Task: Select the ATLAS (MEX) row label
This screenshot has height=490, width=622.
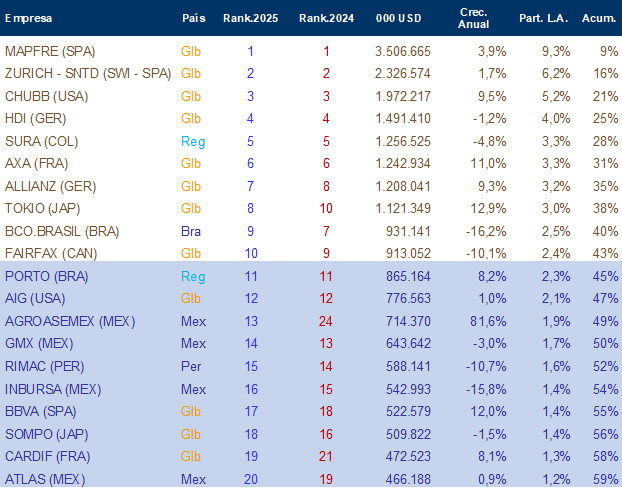Action: pos(45,479)
